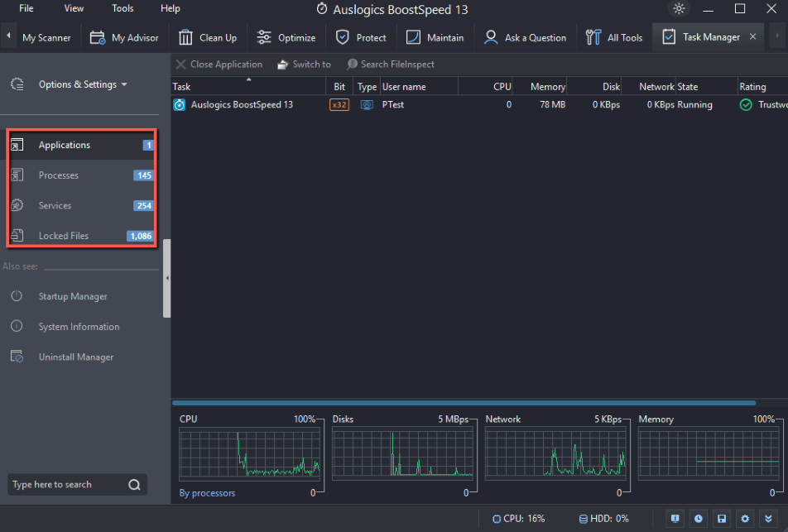
Task: Click the Uninstall Manager icon
Action: point(17,356)
